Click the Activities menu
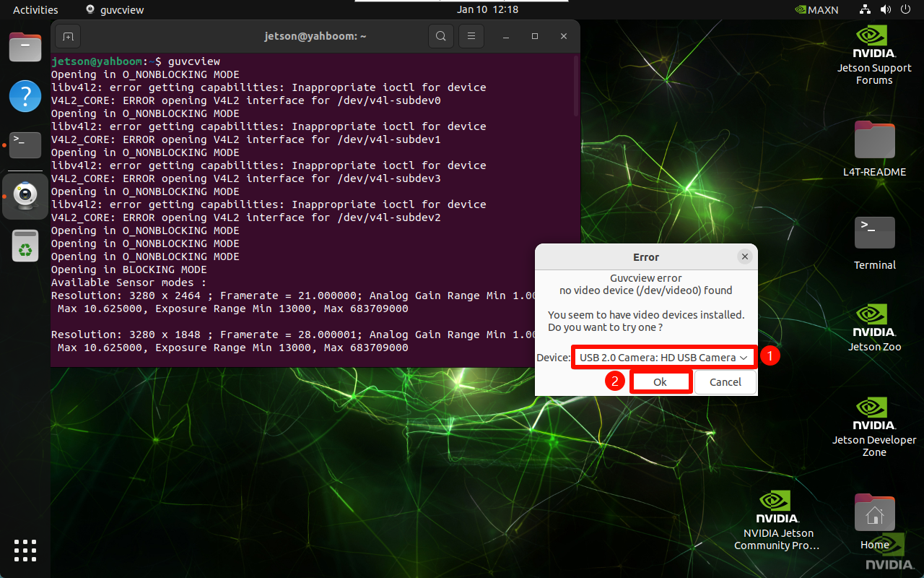The image size is (924, 578). click(x=35, y=10)
